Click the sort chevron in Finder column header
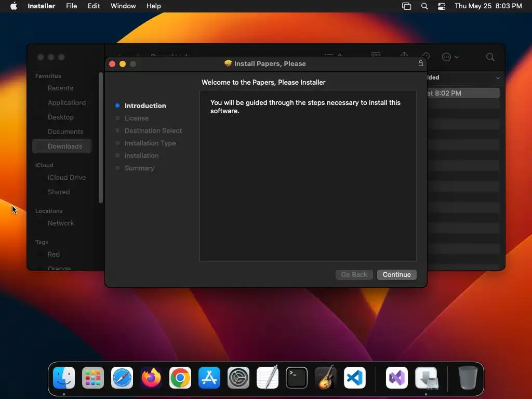532x399 pixels. click(498, 78)
